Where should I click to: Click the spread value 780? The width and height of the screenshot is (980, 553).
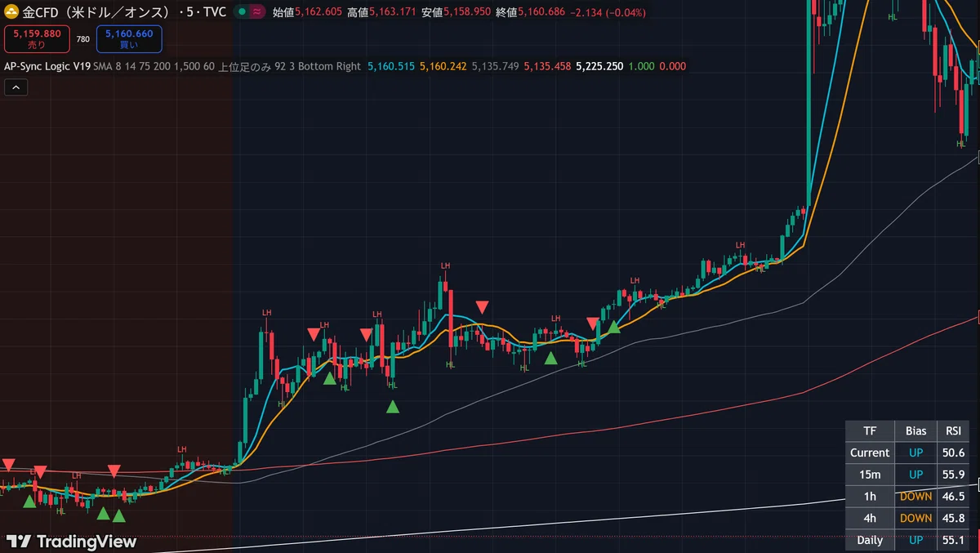(83, 39)
